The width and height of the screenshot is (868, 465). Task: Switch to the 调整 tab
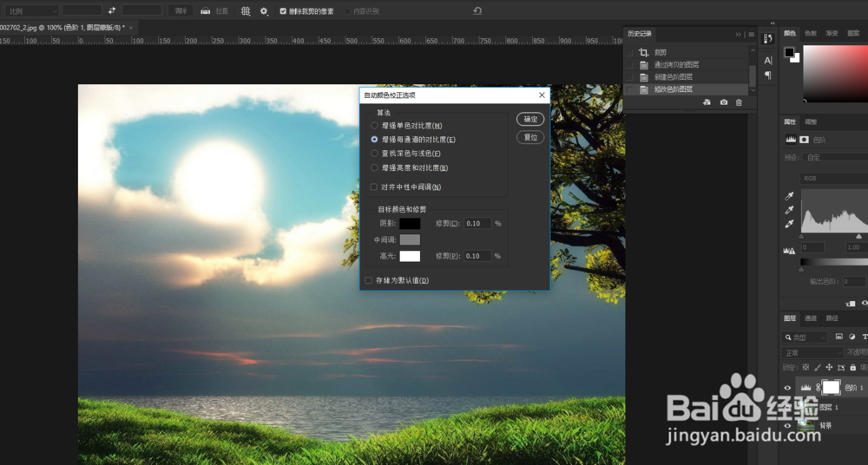coord(811,121)
